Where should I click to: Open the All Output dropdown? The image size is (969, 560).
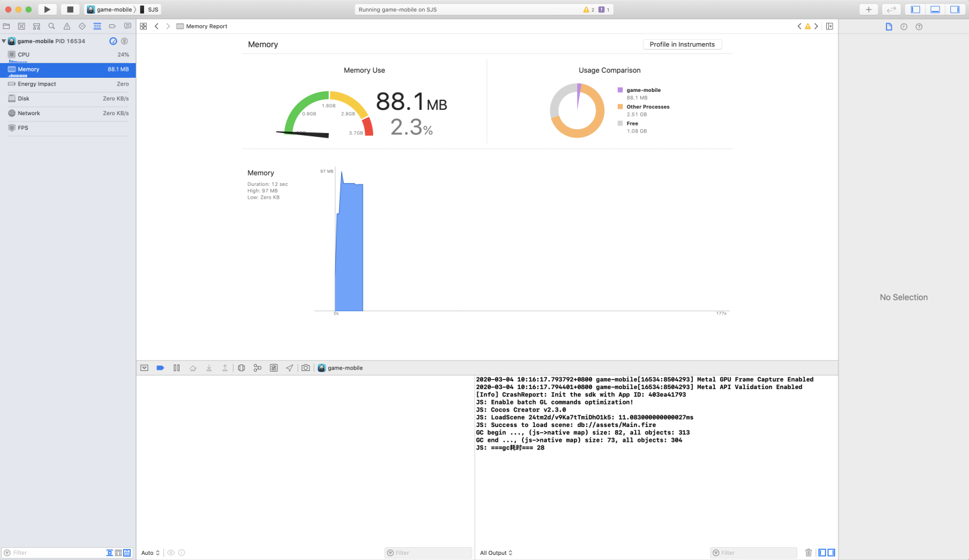pos(496,553)
